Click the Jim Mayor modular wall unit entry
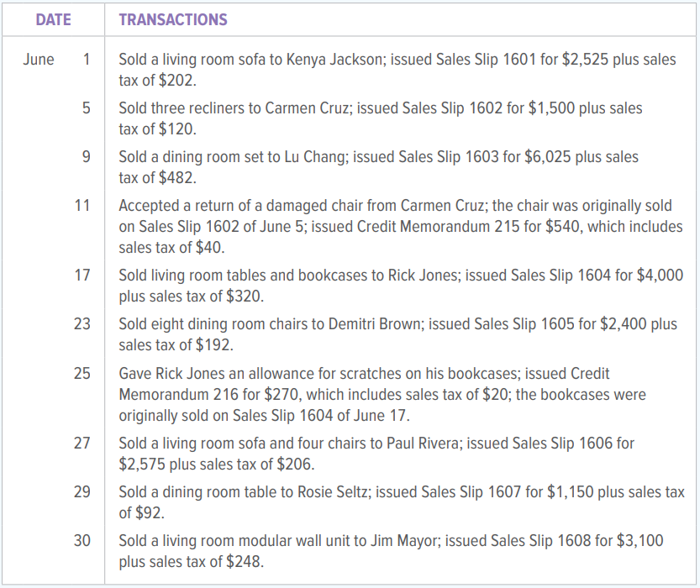700x588 pixels. click(391, 550)
